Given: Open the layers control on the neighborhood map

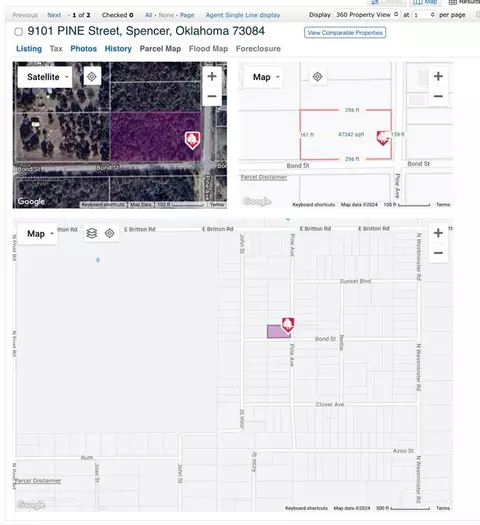Looking at the screenshot, I should 92,233.
